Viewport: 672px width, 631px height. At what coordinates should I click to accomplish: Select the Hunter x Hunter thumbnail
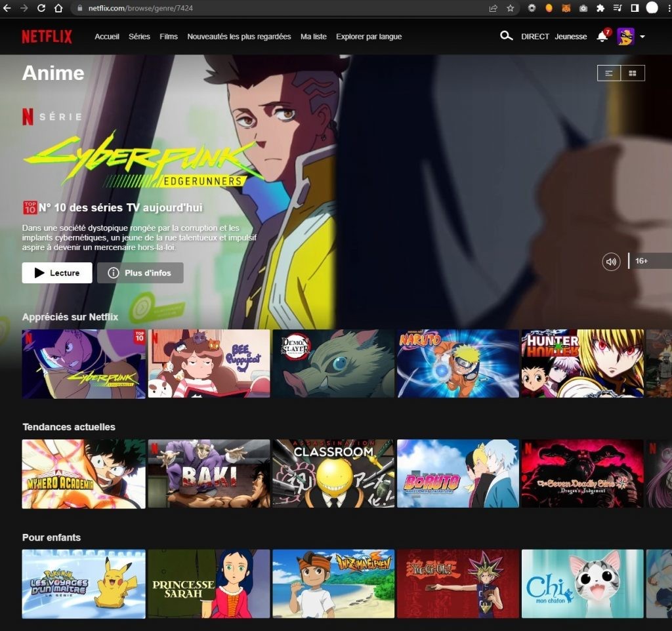pos(583,363)
